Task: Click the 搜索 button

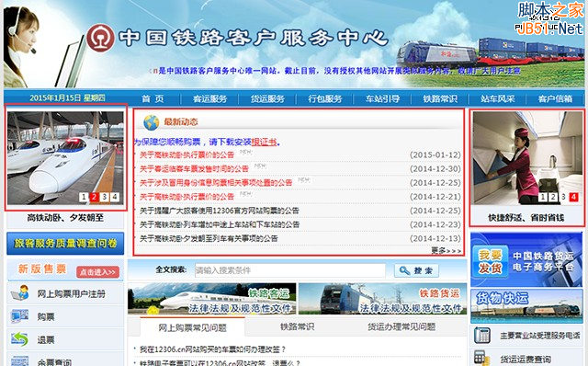Action: point(416,270)
